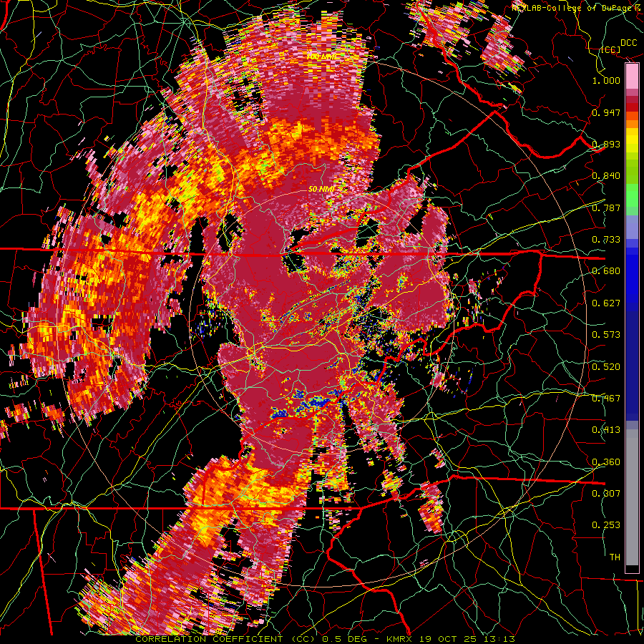Pick the bright green segment of the color bar

tap(632, 195)
